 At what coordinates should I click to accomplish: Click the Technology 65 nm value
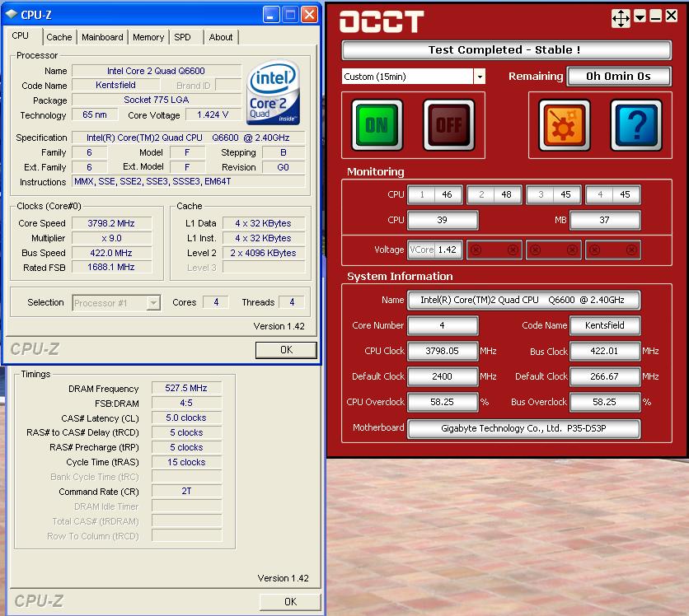(95, 114)
